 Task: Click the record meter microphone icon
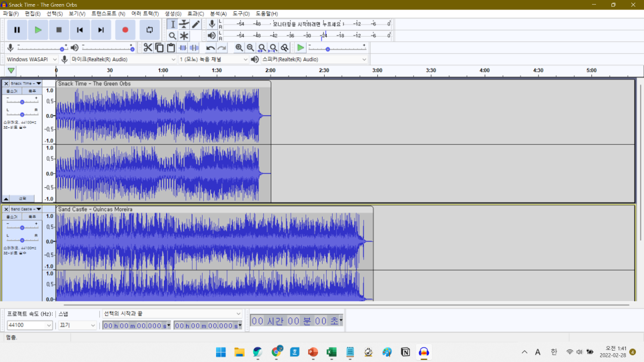pos(212,24)
